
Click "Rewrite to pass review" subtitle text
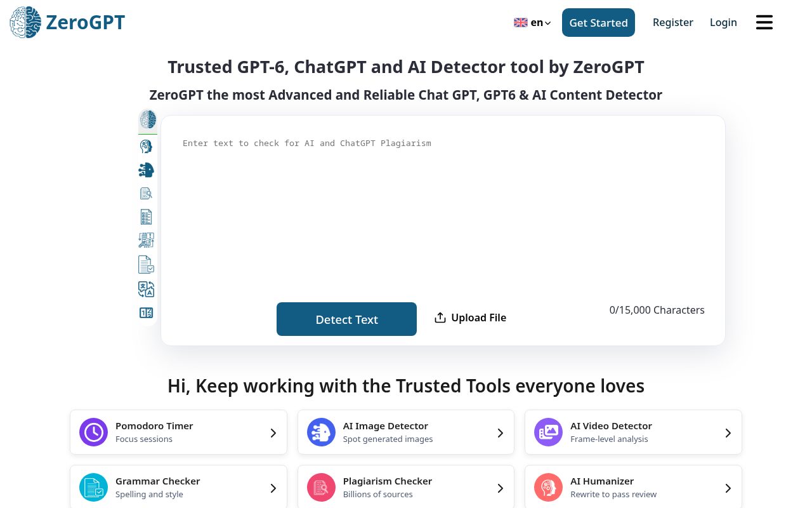[x=613, y=495]
